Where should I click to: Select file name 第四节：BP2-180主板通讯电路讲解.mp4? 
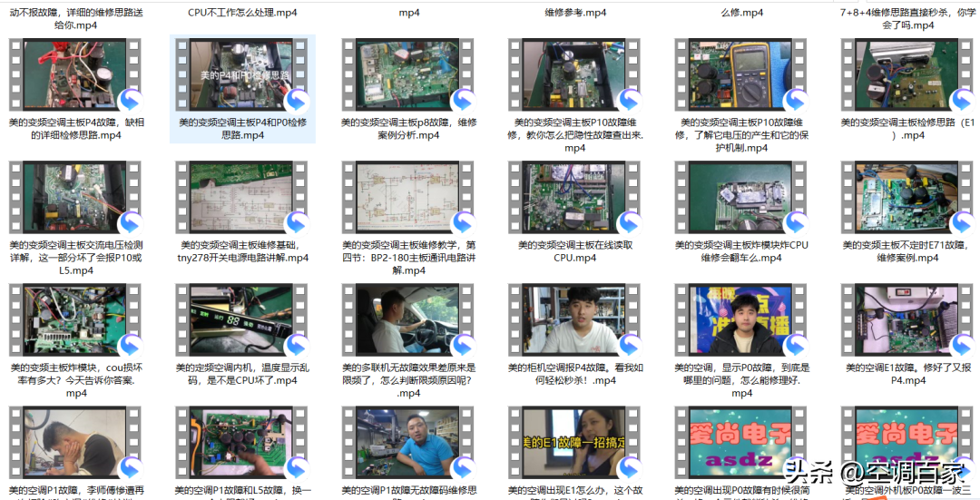pyautogui.click(x=408, y=258)
